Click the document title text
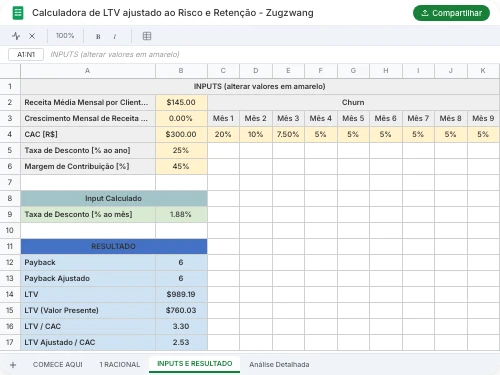Image resolution: width=500 pixels, height=375 pixels. pyautogui.click(x=173, y=13)
